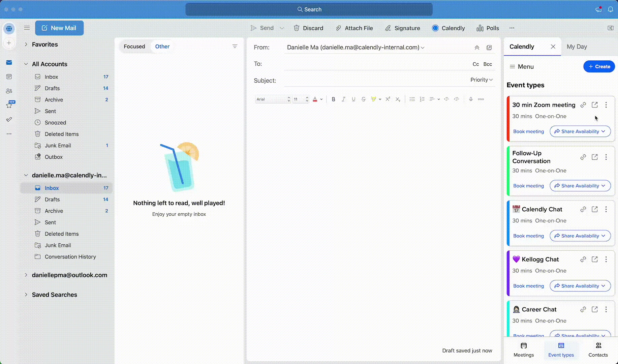Image resolution: width=618 pixels, height=364 pixels.
Task: Open the Send options arrow
Action: click(282, 28)
